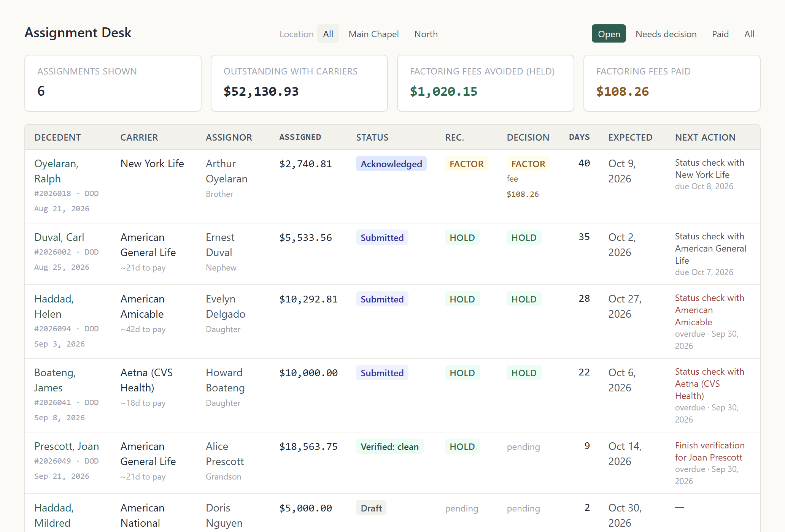This screenshot has height=532, width=785.
Task: Select the All location filter
Action: click(x=328, y=34)
